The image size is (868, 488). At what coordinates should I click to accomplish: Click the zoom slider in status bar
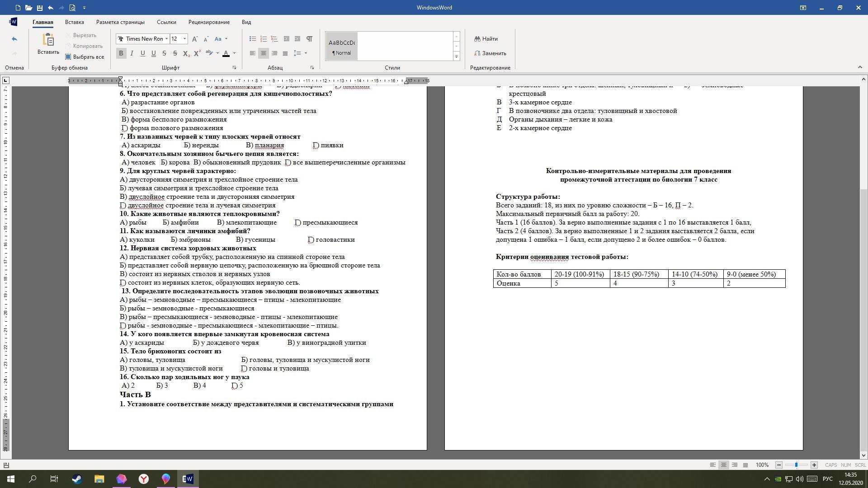796,465
